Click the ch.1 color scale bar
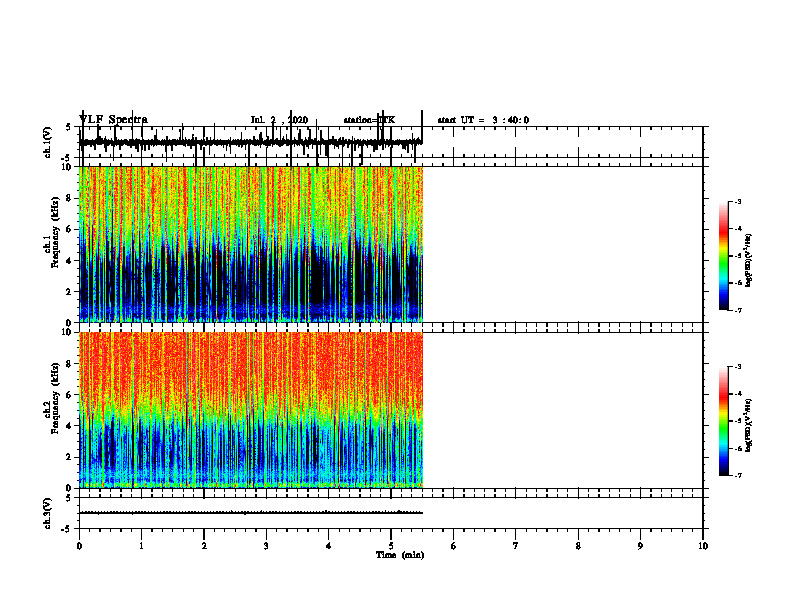Image resolution: width=792 pixels, height=612 pixels. (723, 256)
